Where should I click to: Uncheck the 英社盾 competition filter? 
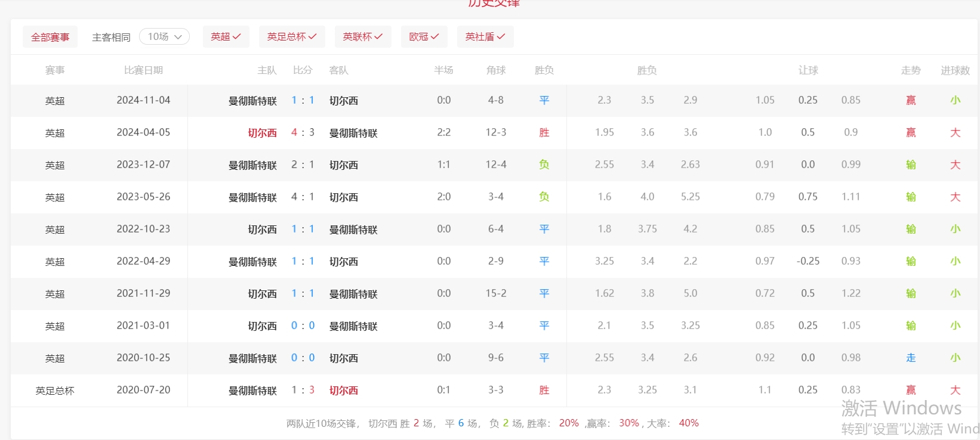coord(485,37)
